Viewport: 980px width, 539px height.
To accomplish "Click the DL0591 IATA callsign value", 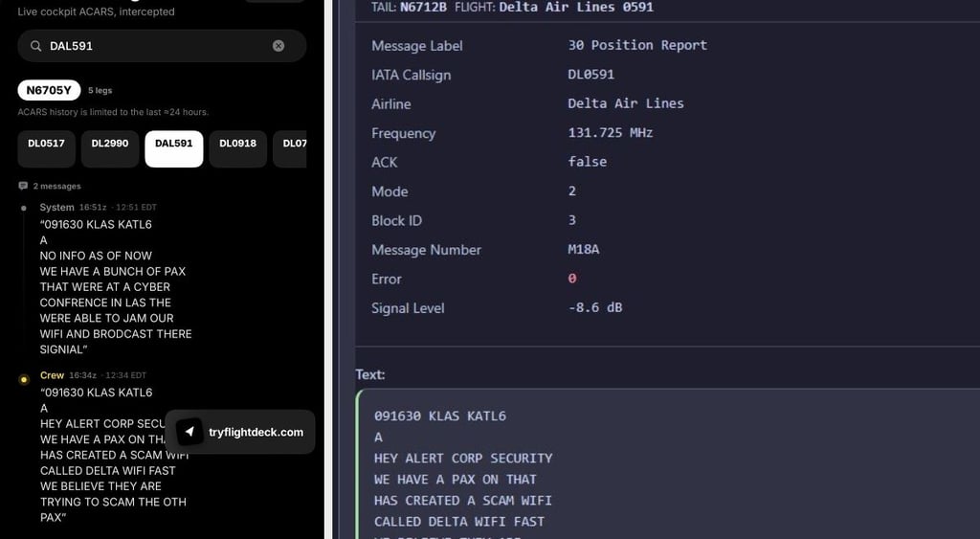I will [591, 75].
